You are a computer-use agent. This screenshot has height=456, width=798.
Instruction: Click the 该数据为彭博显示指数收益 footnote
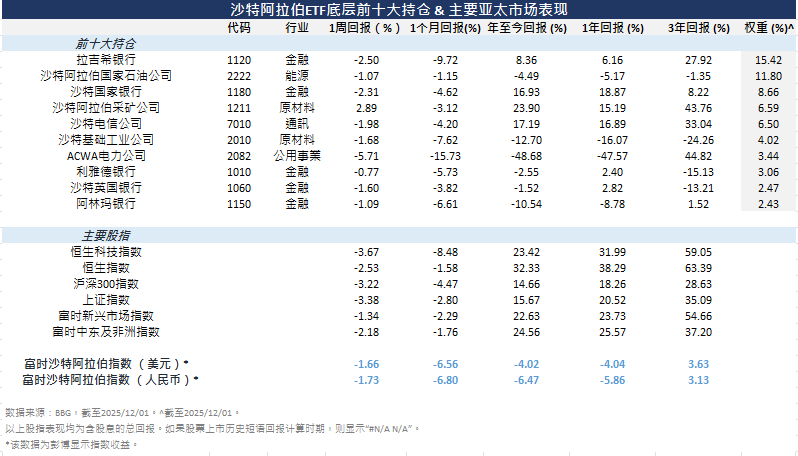[x=71, y=444]
